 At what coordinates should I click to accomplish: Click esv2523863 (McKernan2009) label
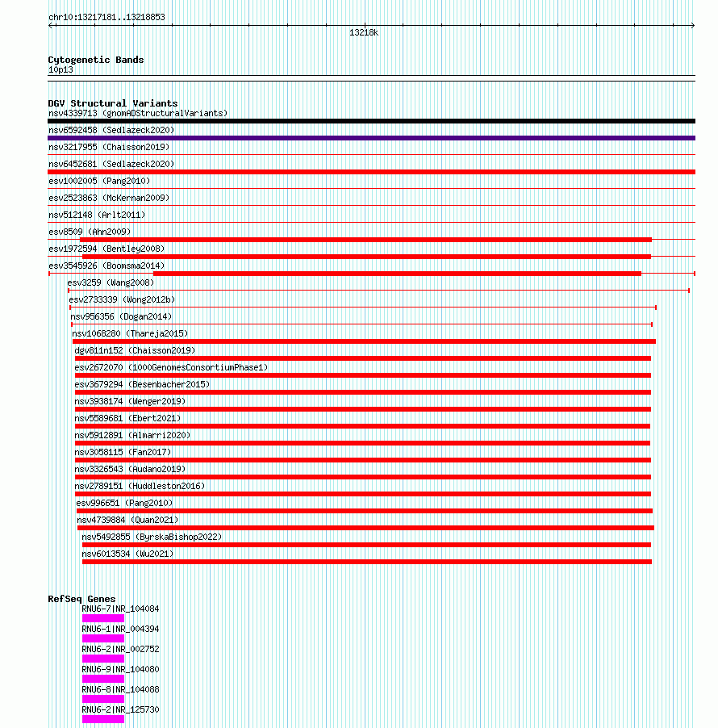[109, 198]
